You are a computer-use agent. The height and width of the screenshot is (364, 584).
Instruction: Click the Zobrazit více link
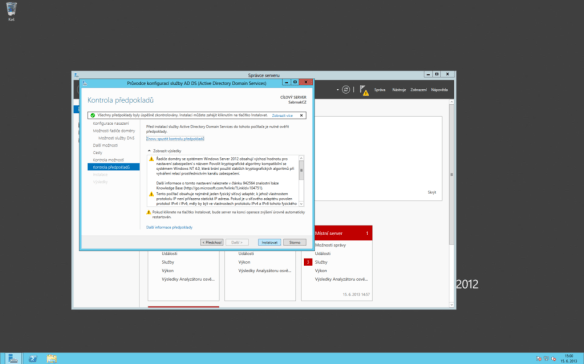point(282,115)
